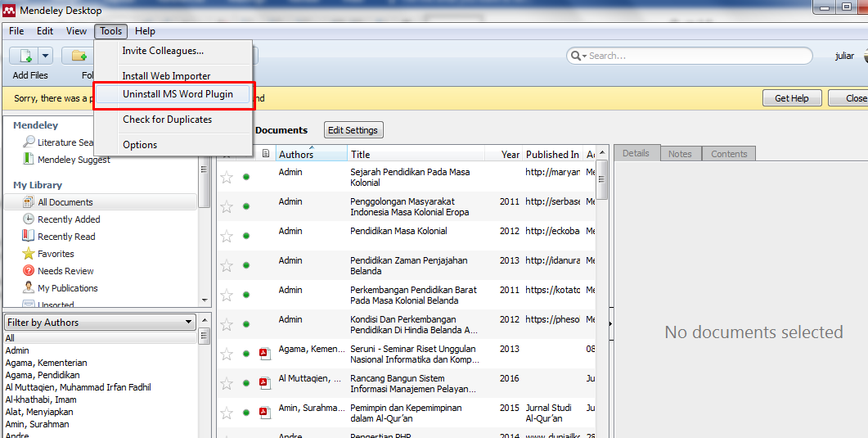Collapse details panel with the splitter arrow
Image resolution: width=868 pixels, height=438 pixels.
tap(610, 323)
